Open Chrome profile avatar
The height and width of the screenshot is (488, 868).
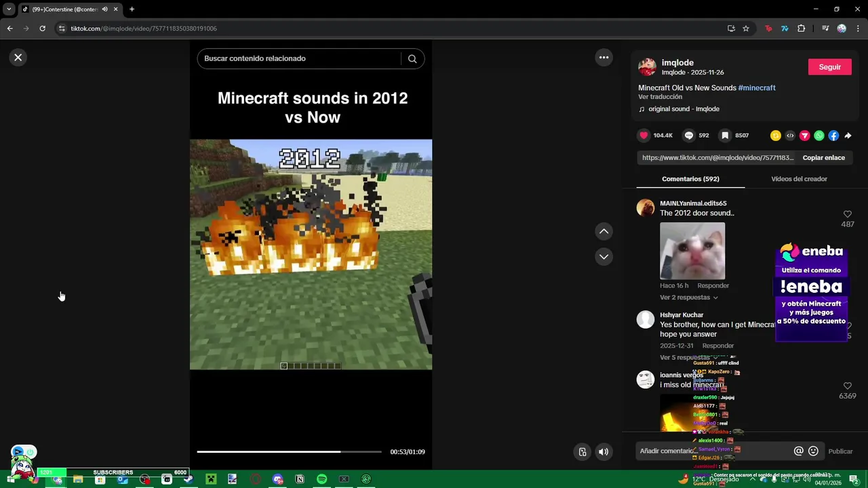pyautogui.click(x=842, y=28)
